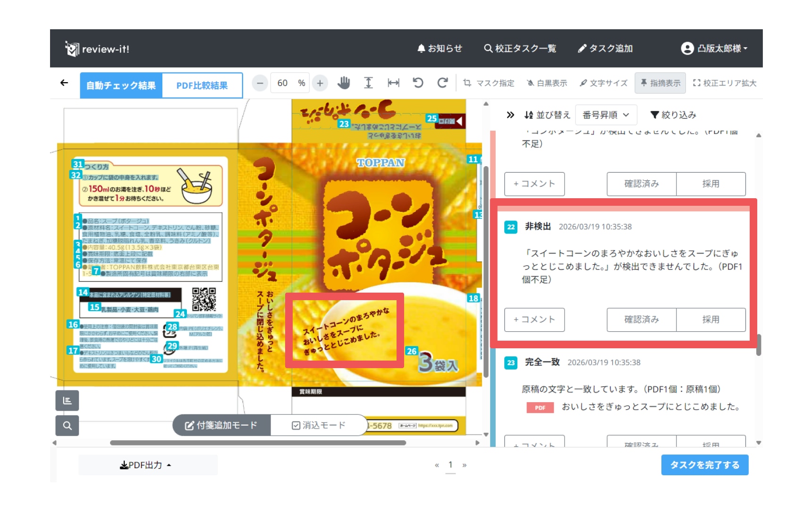The height and width of the screenshot is (505, 812).
Task: Open 校正タスク一覧 in the header
Action: click(x=520, y=48)
